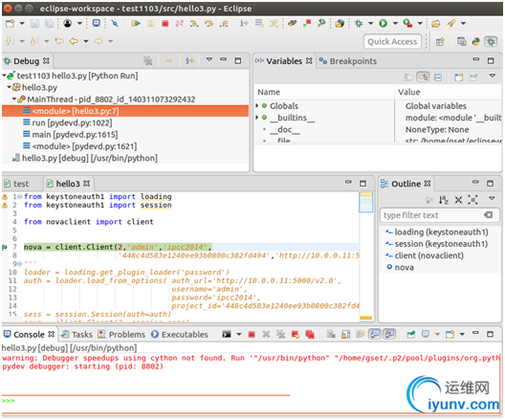Click the Back navigation arrow icon
Screen dimensions: 505x420
(x=74, y=41)
